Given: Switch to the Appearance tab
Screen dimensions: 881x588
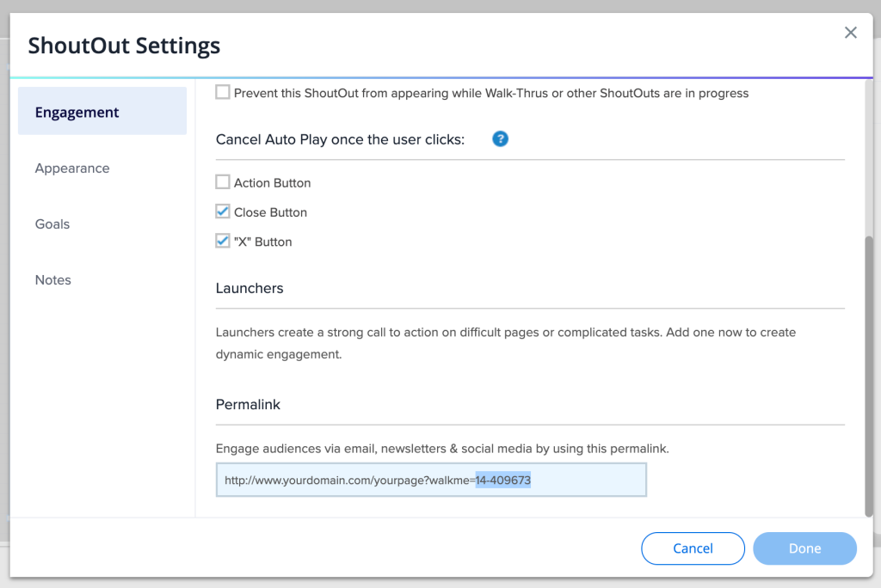Looking at the screenshot, I should coord(72,168).
